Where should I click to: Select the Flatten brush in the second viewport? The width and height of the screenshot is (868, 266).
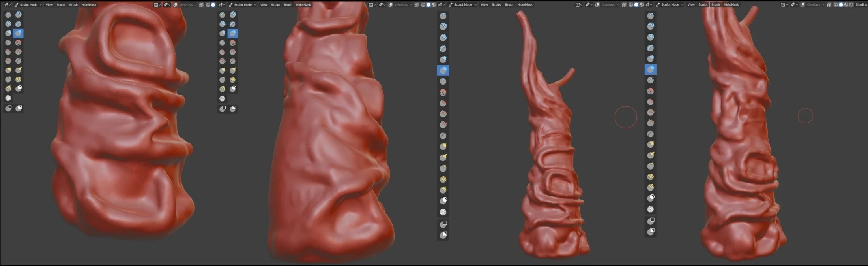click(223, 52)
